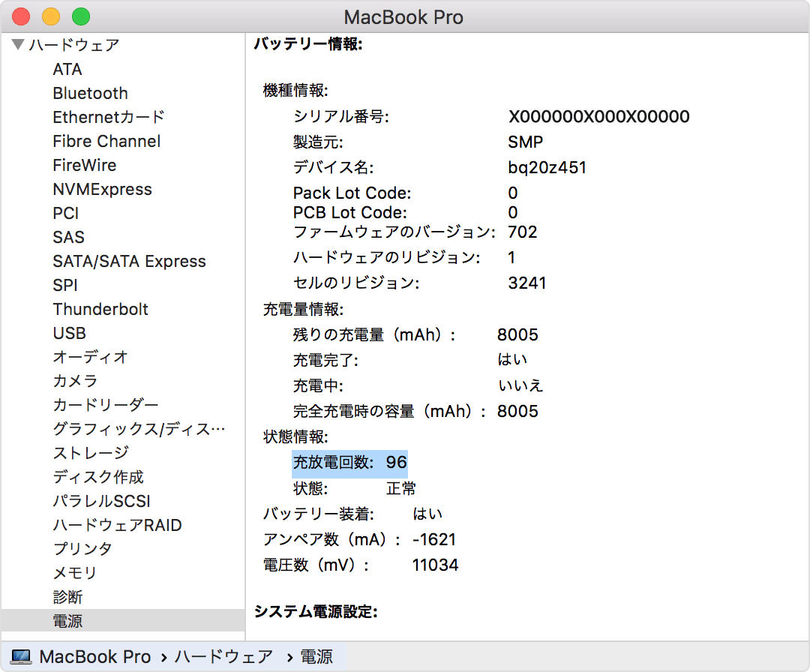Image resolution: width=810 pixels, height=672 pixels.
Task: Open the メモリ section
Action: [75, 573]
